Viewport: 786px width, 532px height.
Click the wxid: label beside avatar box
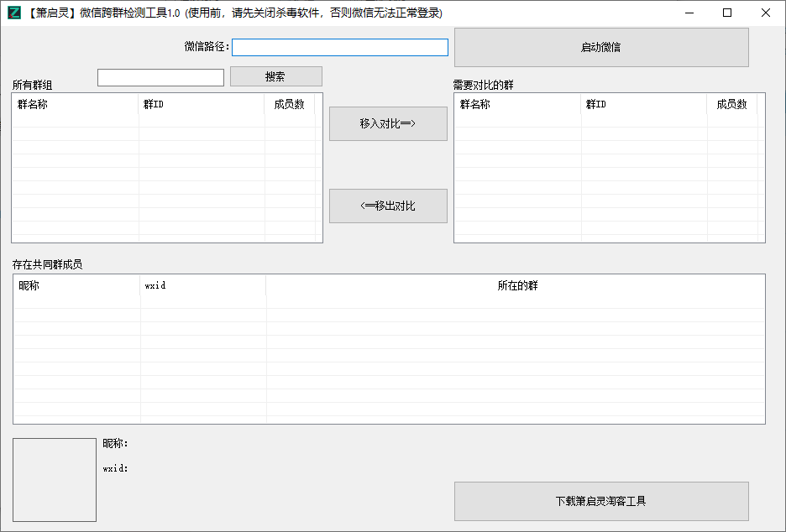115,468
